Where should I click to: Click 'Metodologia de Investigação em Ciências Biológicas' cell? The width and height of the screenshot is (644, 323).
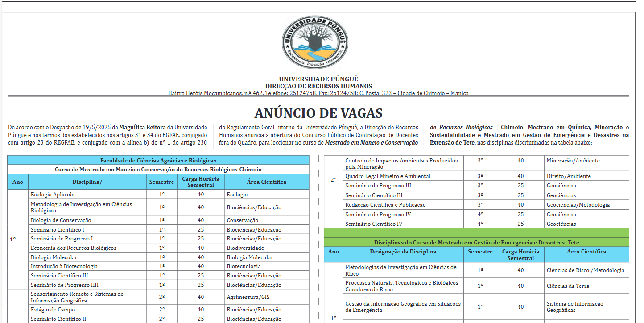[87, 207]
